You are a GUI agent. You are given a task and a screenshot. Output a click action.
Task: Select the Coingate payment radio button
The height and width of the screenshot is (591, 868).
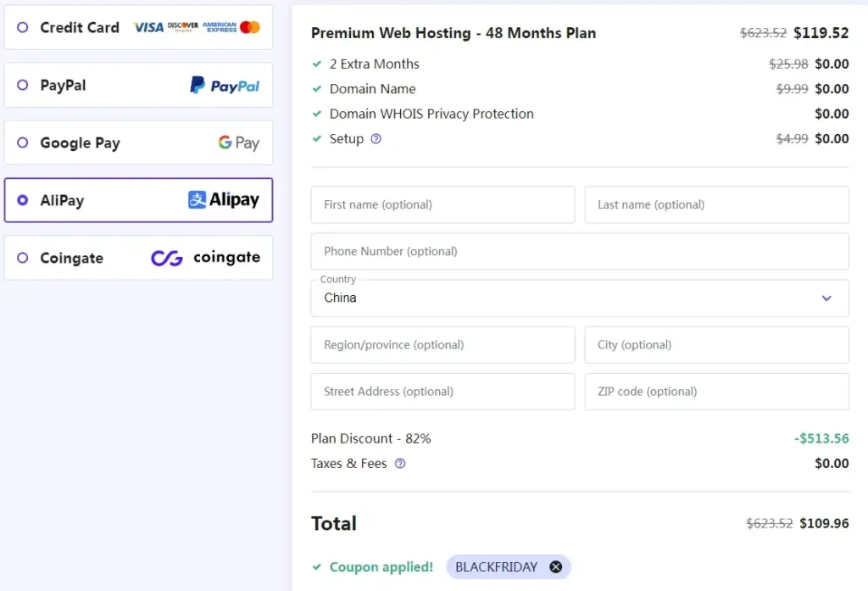(23, 258)
